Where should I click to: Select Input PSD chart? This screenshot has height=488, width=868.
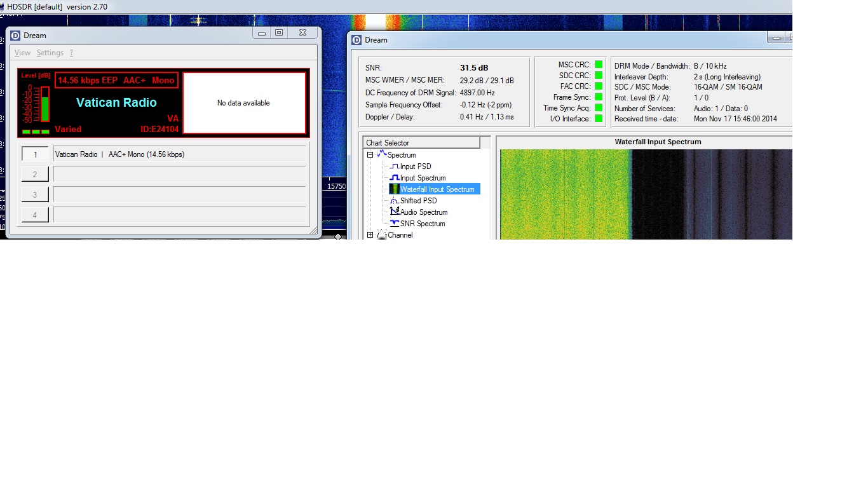point(416,166)
